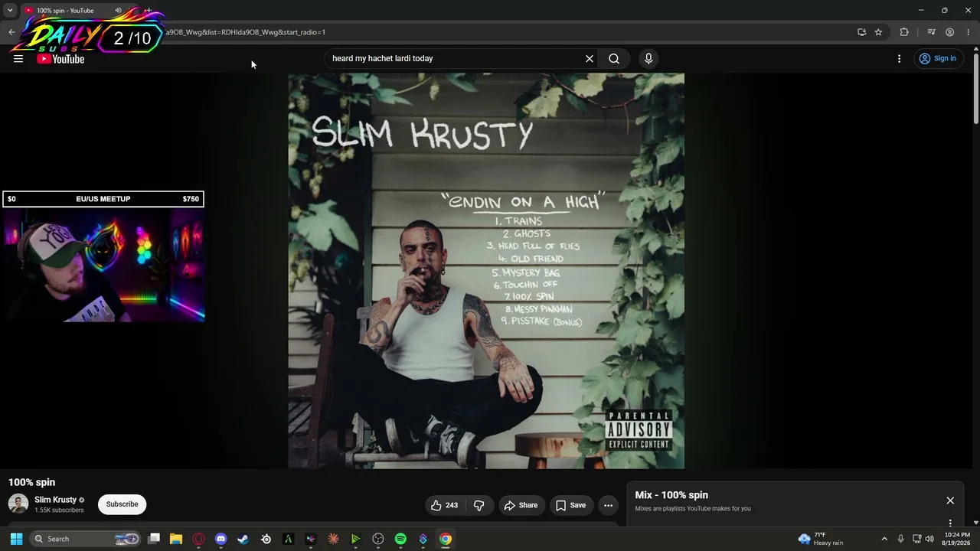Open Slim Krusty channel avatar

[x=18, y=504]
